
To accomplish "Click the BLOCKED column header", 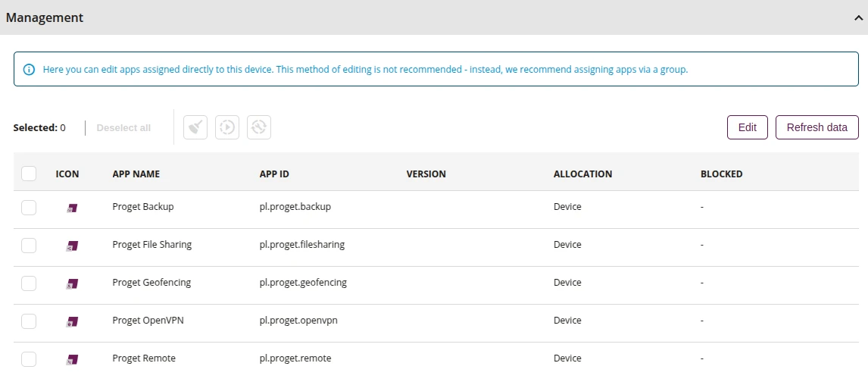I will pyautogui.click(x=722, y=174).
